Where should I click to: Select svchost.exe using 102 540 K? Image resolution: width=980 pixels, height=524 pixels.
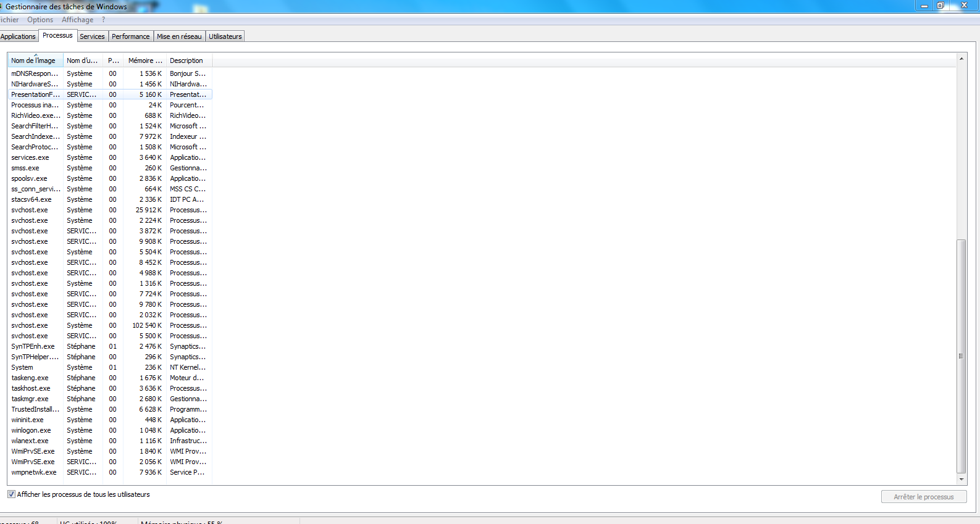(110, 325)
